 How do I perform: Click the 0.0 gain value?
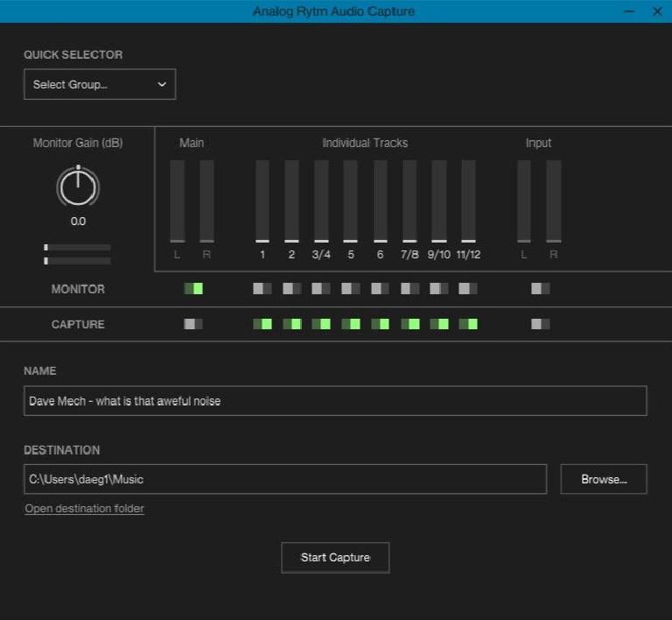(x=78, y=222)
